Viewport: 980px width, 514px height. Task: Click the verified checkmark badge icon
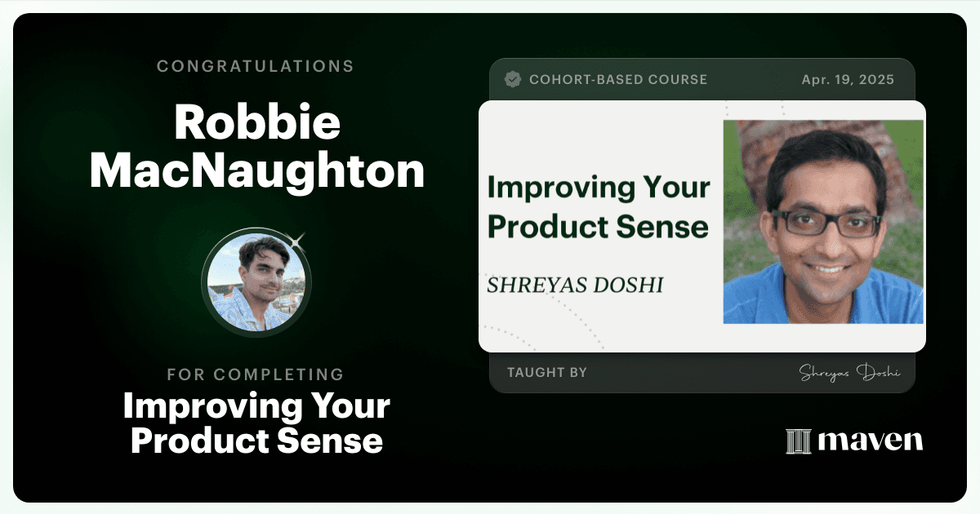pos(513,80)
